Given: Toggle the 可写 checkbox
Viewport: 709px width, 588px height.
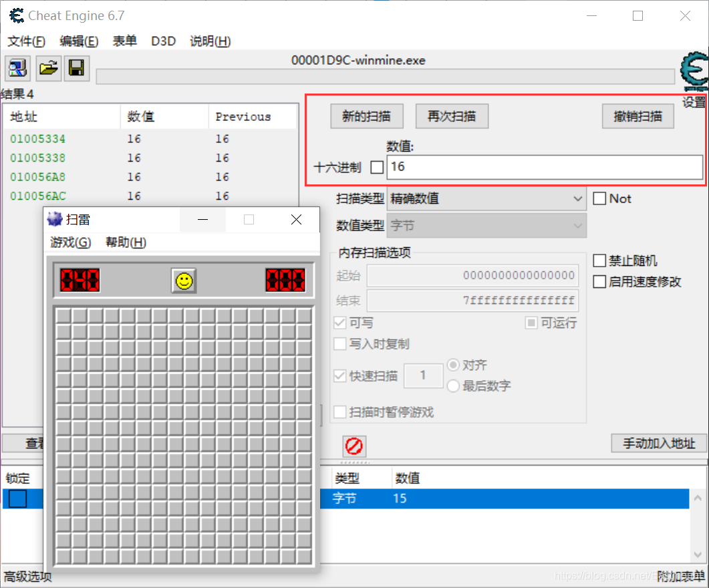Looking at the screenshot, I should tap(339, 323).
